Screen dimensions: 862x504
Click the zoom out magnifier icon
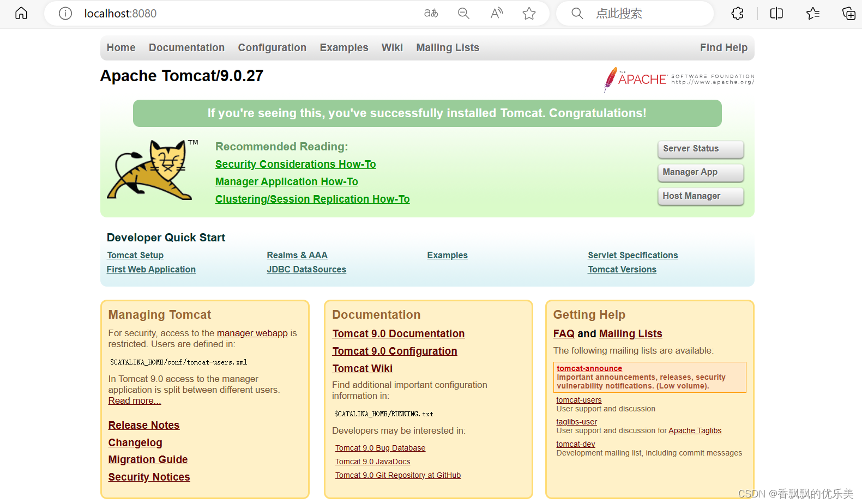point(463,13)
